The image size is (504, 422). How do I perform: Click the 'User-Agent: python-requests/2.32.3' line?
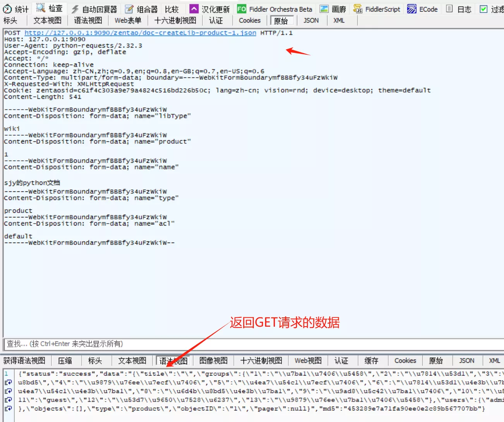73,46
